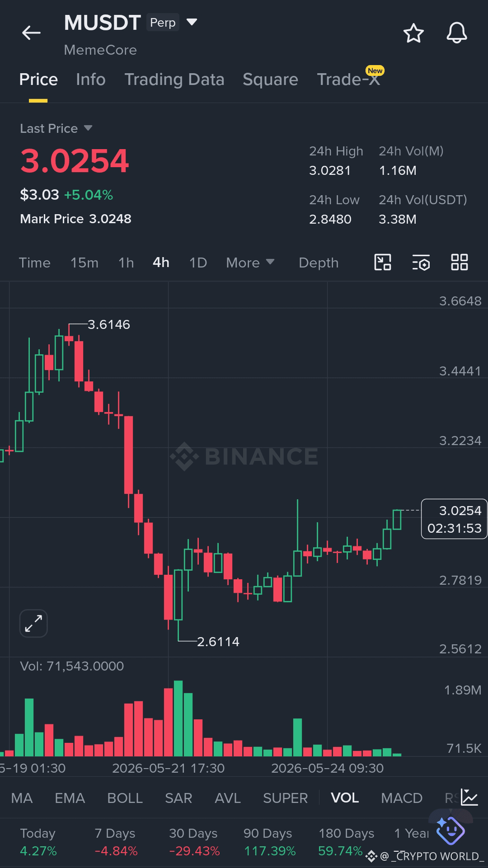Select the 1h chart interval
This screenshot has width=488, height=868.
[x=126, y=263]
